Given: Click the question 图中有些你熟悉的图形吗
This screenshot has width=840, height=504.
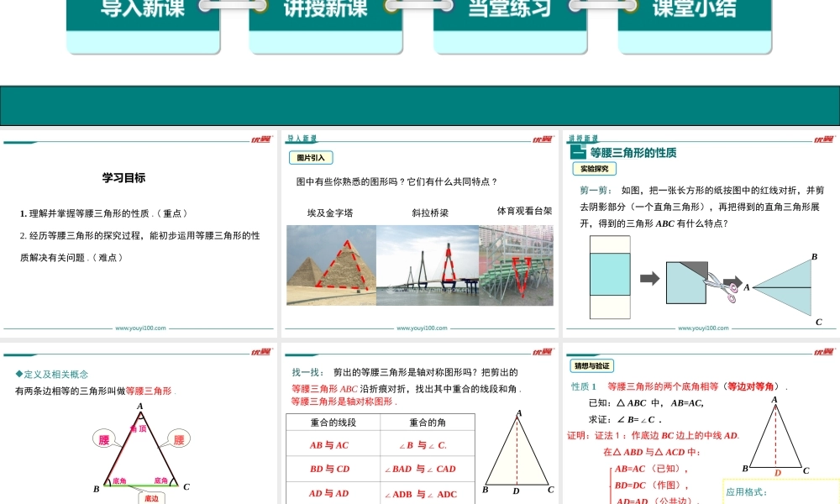Looking at the screenshot, I should pyautogui.click(x=396, y=181).
